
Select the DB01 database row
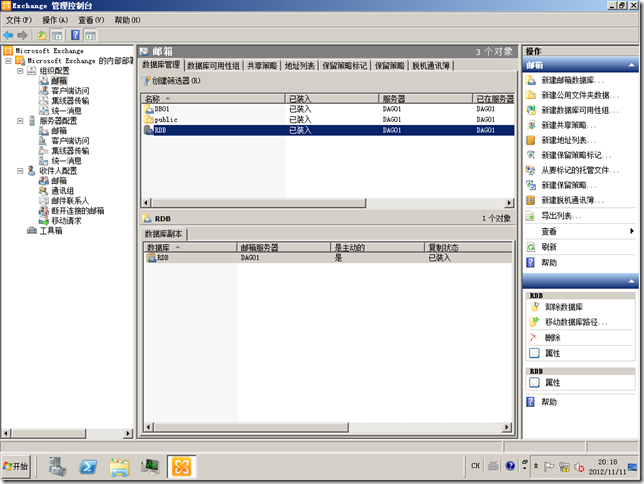pyautogui.click(x=328, y=109)
